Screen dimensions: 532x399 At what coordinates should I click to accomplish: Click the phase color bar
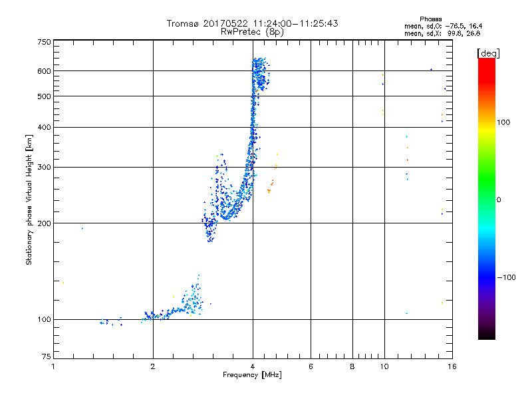(x=487, y=198)
